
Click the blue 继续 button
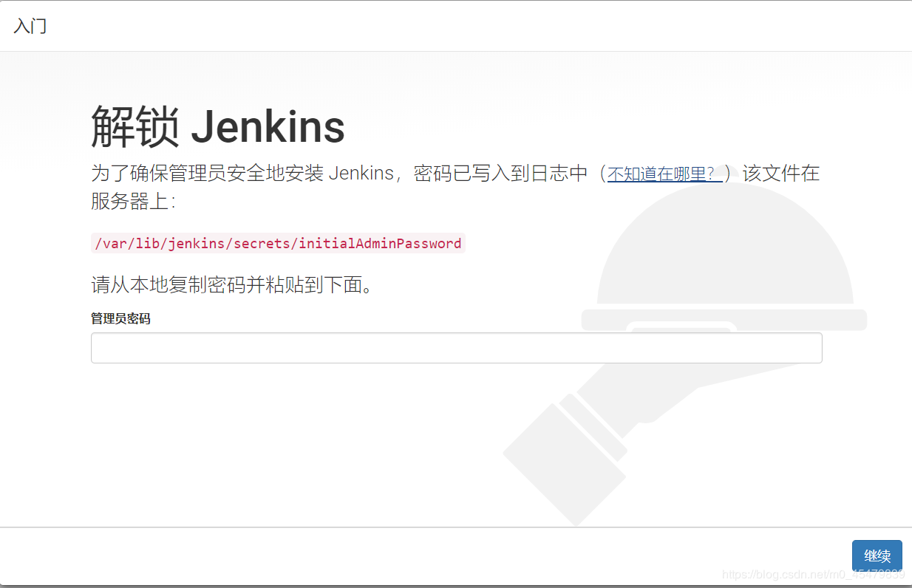877,556
